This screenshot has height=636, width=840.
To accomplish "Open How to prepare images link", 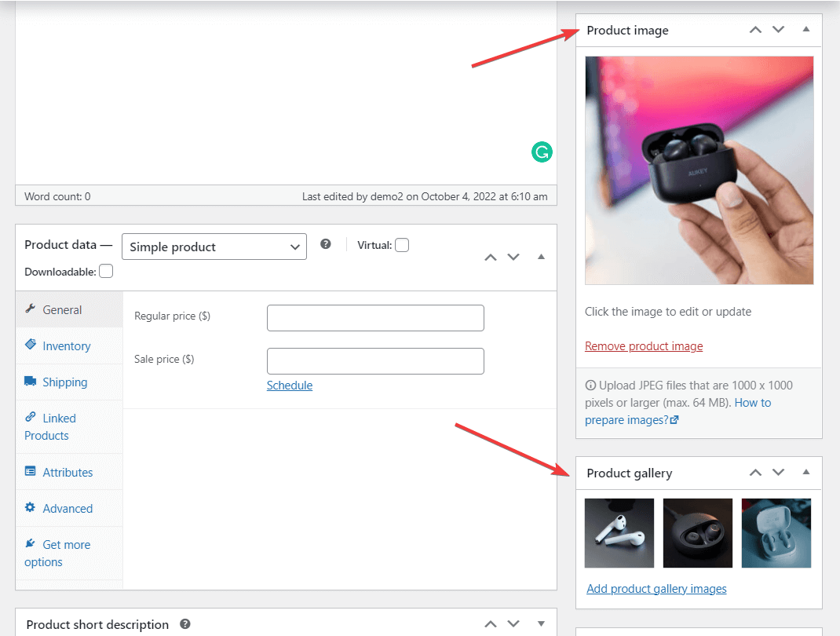I will 677,411.
